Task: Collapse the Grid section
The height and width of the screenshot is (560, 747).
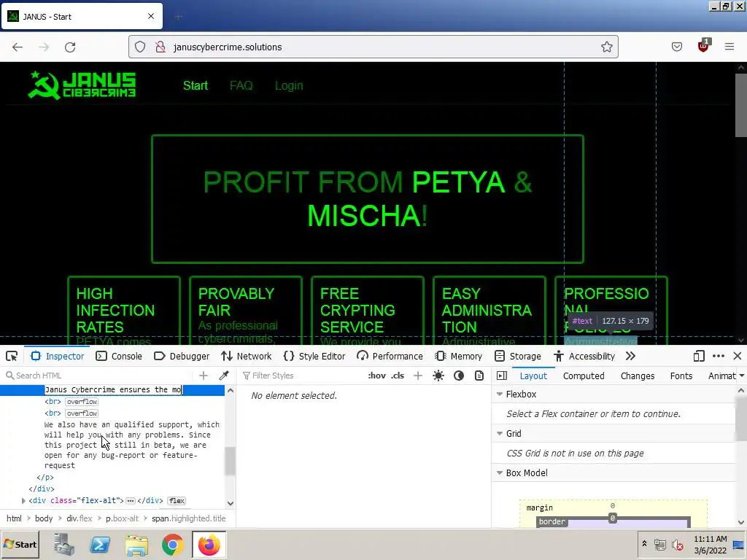Action: pyautogui.click(x=500, y=434)
